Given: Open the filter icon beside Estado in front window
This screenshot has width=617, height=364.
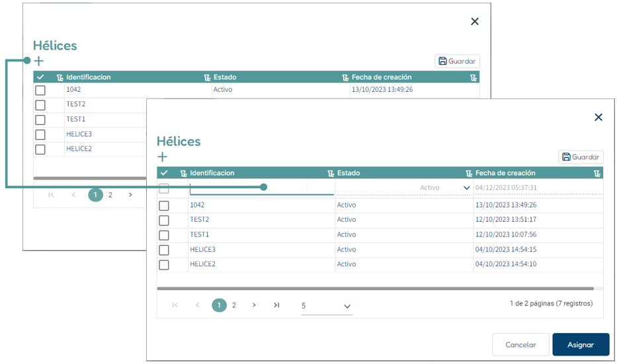Looking at the screenshot, I should pyautogui.click(x=331, y=173).
